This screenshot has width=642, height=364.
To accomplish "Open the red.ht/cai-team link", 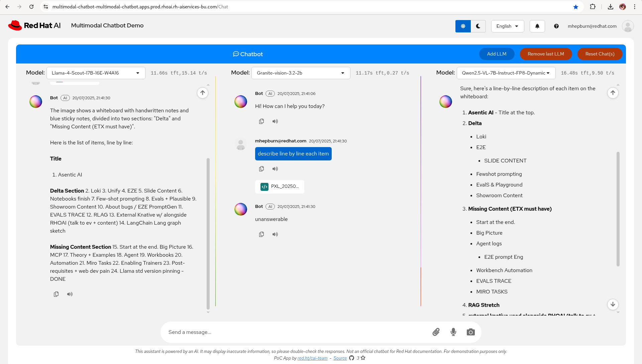I will click(x=312, y=358).
